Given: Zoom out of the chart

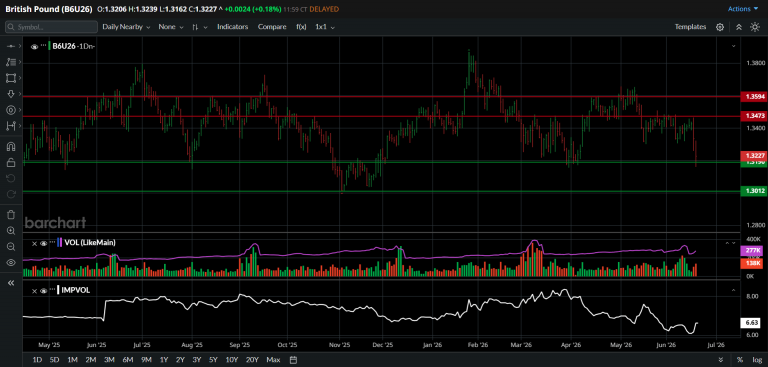Looking at the screenshot, I should pyautogui.click(x=11, y=246).
